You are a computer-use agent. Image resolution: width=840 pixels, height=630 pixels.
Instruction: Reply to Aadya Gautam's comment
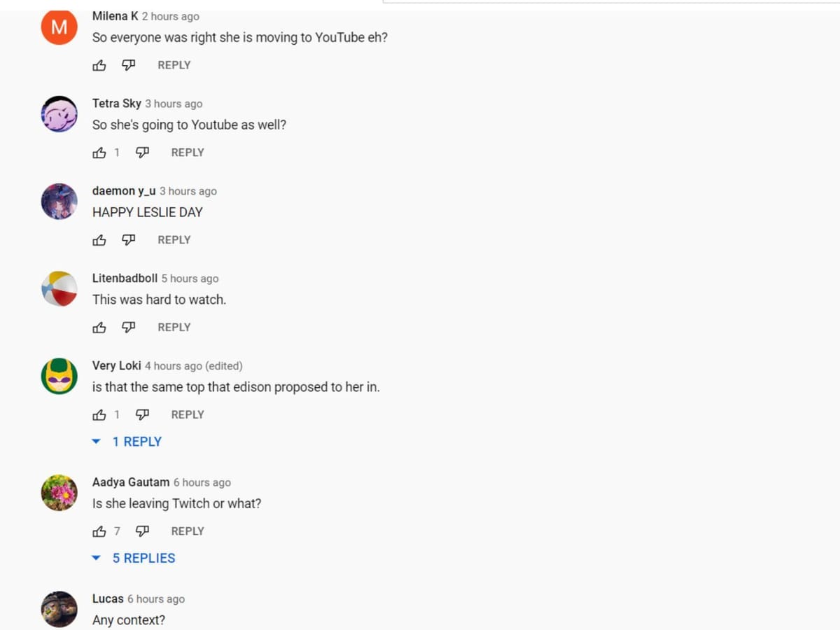188,531
